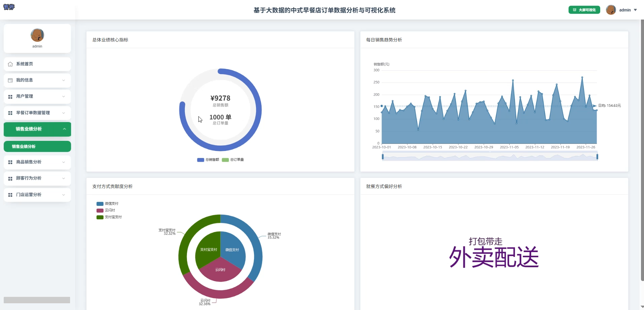Expand 商品销售分析 chevron
Viewport: 644px width, 310px height.
(64, 162)
